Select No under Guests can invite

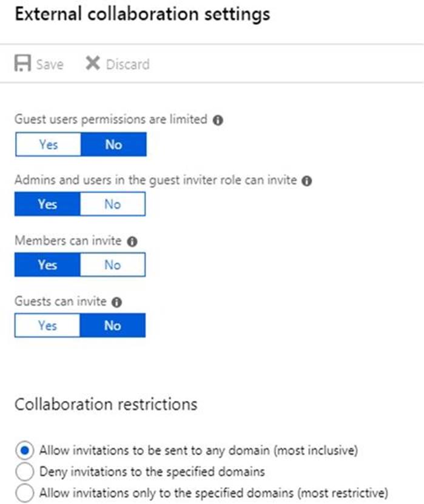point(113,326)
